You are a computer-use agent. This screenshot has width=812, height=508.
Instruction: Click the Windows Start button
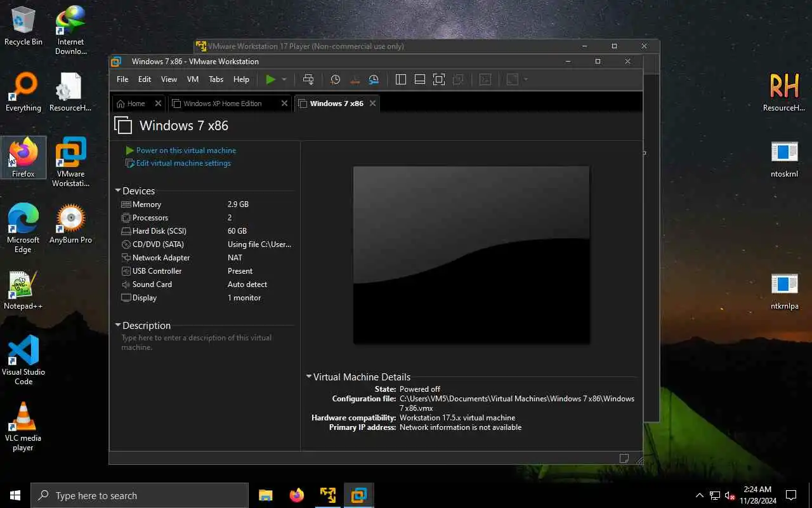(15, 495)
